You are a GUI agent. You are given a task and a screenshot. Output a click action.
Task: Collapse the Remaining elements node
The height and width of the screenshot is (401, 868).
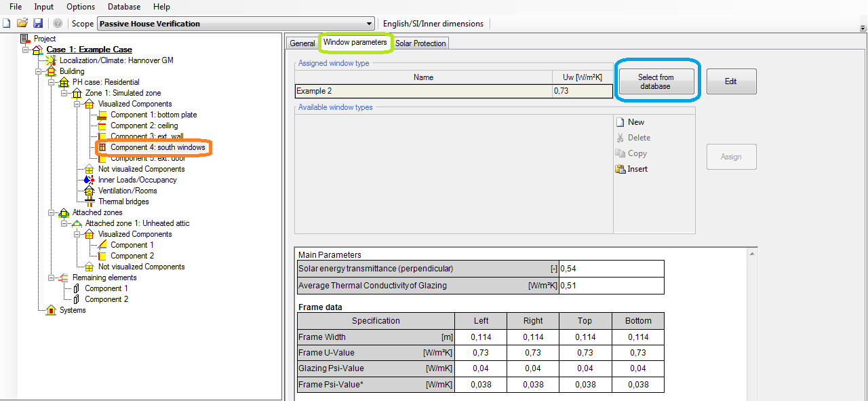pyautogui.click(x=51, y=278)
